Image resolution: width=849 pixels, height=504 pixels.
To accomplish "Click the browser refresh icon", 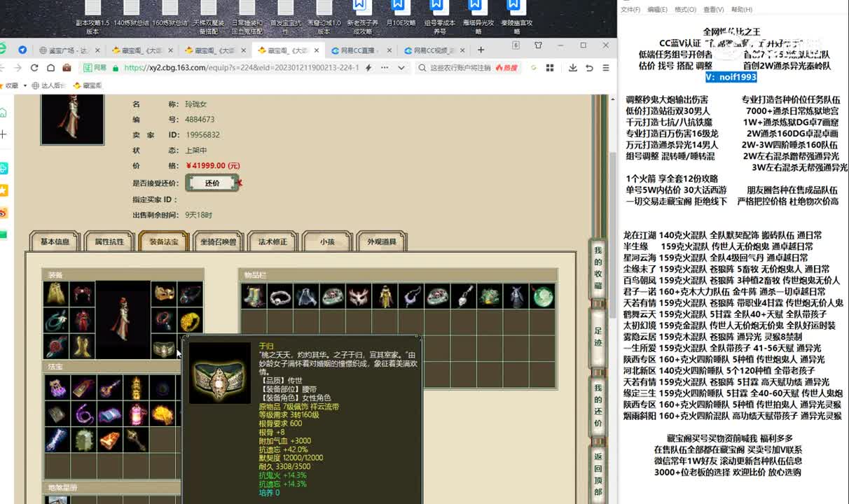I will [34, 68].
